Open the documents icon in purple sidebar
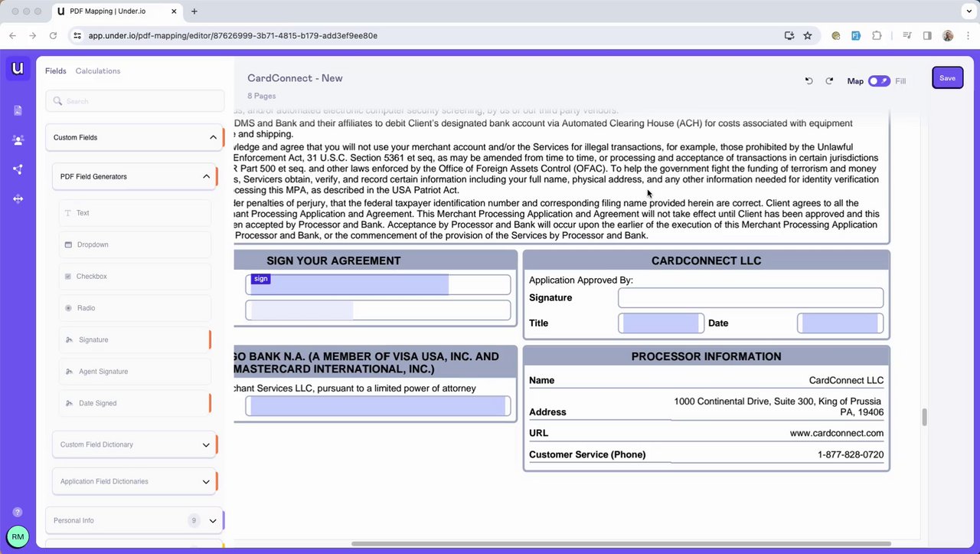 [x=18, y=110]
